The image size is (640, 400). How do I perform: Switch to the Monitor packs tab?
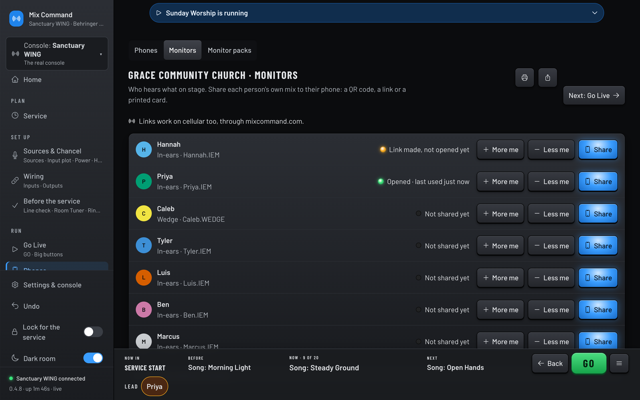(x=229, y=50)
